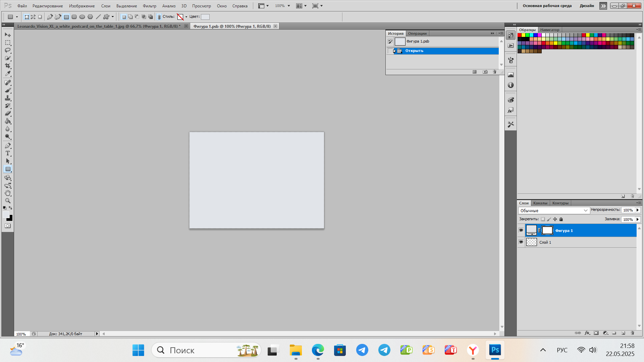Select the Lasso tool
The image size is (644, 362).
pos(8,50)
